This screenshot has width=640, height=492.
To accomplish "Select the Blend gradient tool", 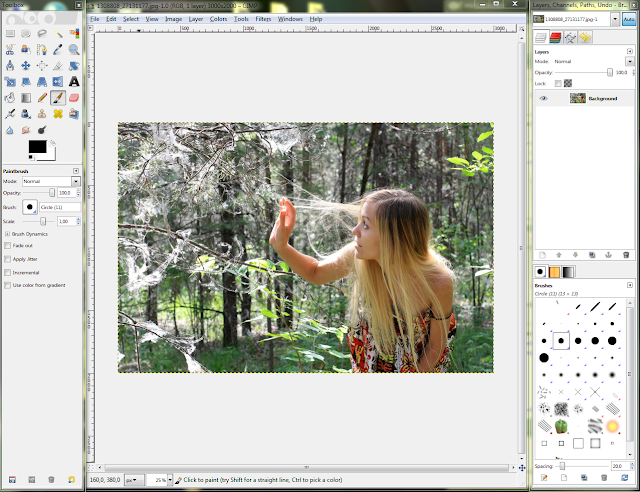I will click(x=26, y=98).
